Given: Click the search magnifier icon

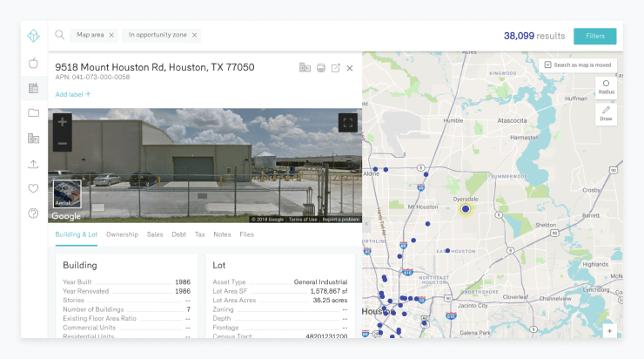Looking at the screenshot, I should coord(59,35).
